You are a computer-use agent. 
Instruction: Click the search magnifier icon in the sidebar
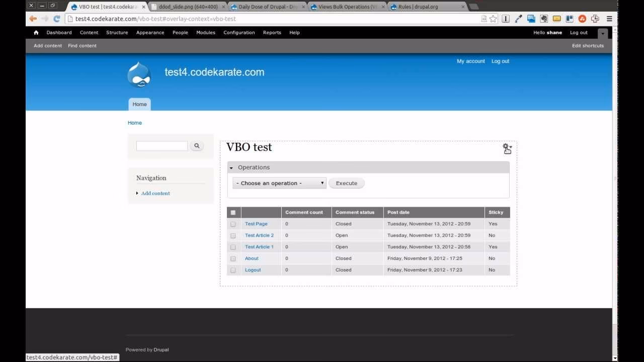pyautogui.click(x=197, y=145)
